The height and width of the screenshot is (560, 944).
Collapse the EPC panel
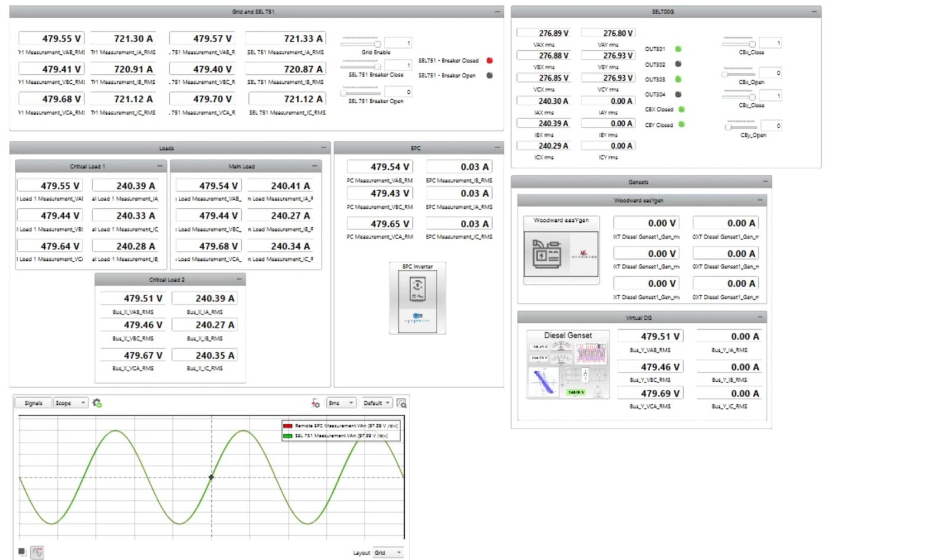[497, 148]
